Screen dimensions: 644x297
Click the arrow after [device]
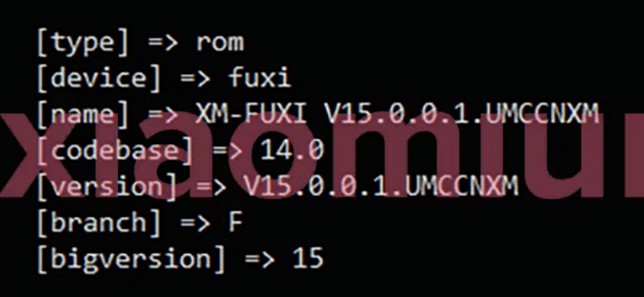pyautogui.click(x=194, y=79)
